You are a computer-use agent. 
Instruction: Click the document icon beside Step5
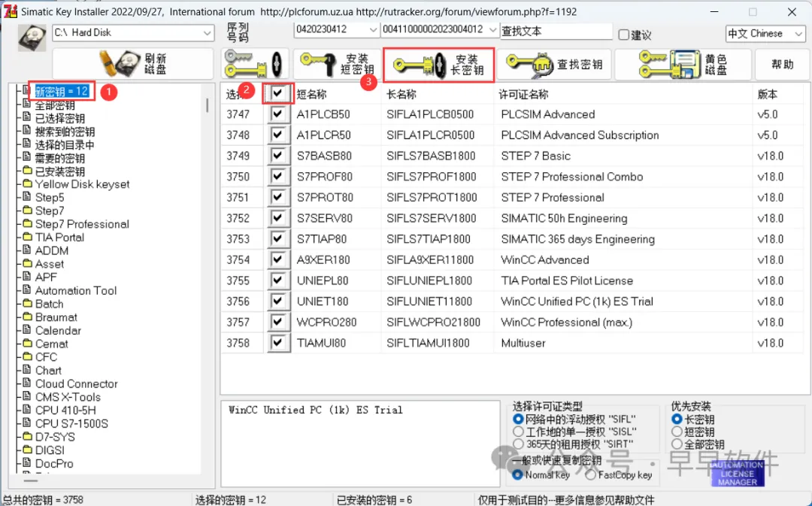click(27, 197)
